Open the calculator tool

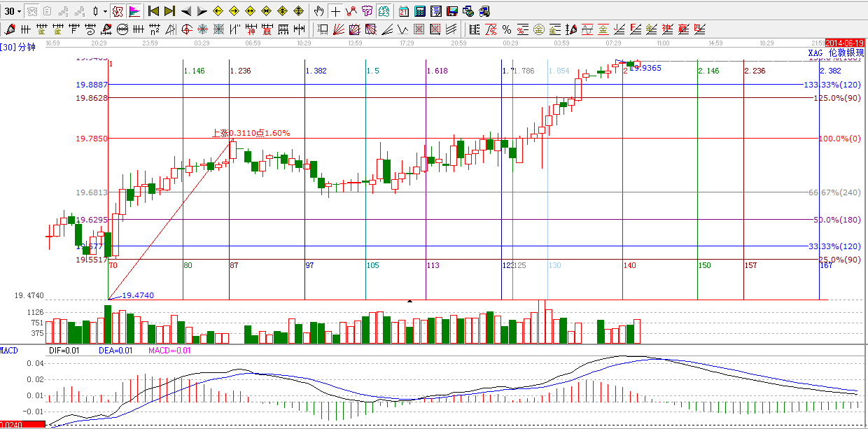(x=420, y=11)
